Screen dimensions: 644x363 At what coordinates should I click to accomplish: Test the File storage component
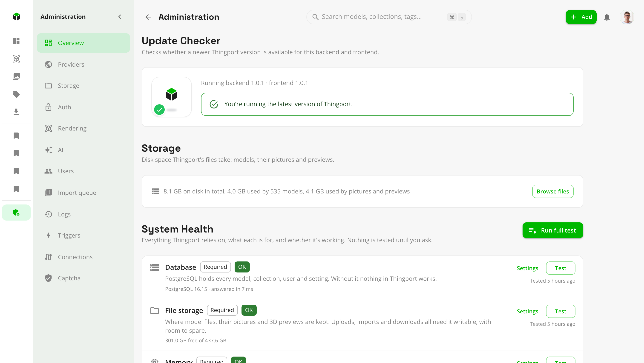(561, 311)
